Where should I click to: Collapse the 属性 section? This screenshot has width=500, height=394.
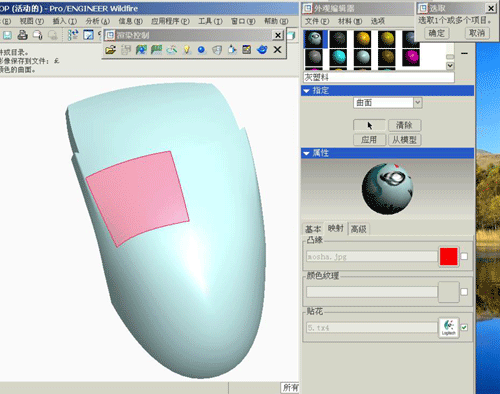(307, 153)
